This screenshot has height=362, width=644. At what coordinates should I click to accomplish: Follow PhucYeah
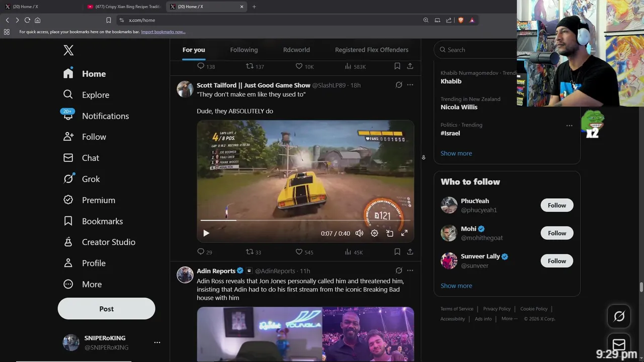point(557,205)
